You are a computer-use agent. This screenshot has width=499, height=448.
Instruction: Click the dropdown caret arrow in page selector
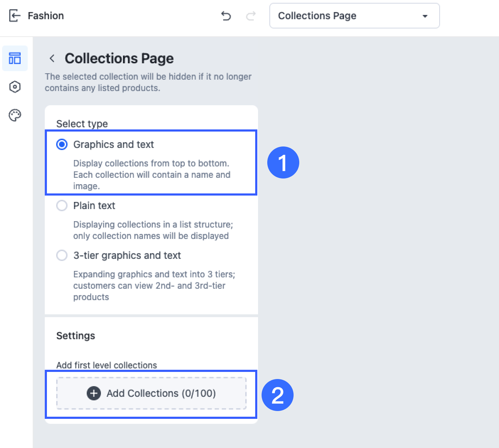[425, 16]
